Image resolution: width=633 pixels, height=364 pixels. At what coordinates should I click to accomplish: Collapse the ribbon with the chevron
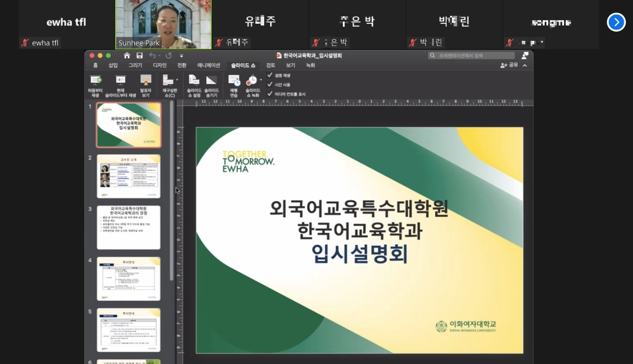(x=525, y=65)
